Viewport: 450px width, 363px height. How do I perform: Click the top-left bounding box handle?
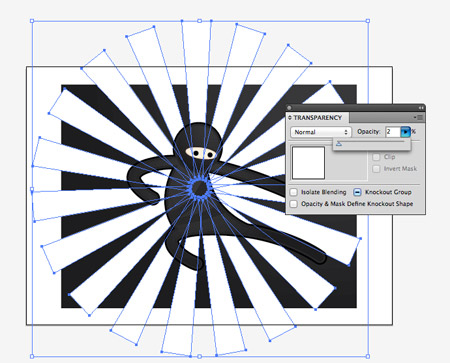[x=32, y=21]
